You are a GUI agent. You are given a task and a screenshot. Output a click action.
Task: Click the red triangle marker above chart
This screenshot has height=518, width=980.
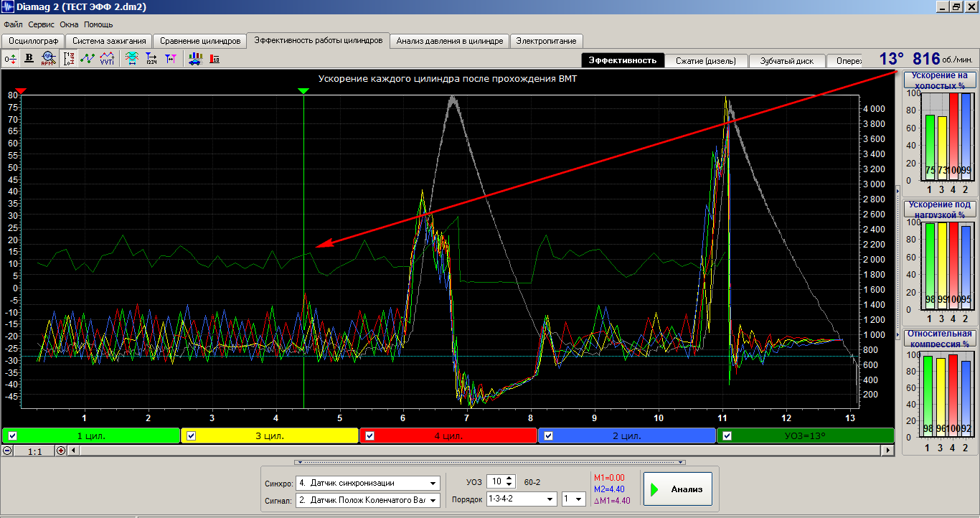(21, 91)
